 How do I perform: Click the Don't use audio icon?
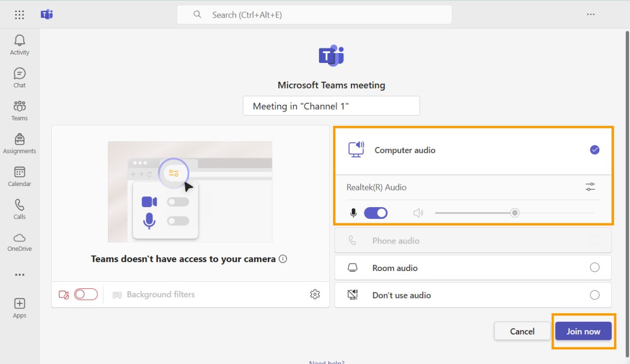[352, 295]
